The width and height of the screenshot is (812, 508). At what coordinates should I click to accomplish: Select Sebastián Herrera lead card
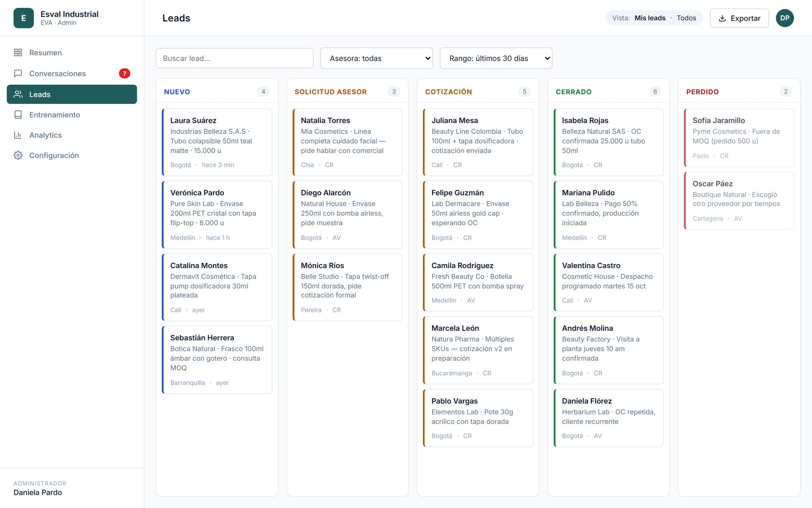[217, 359]
